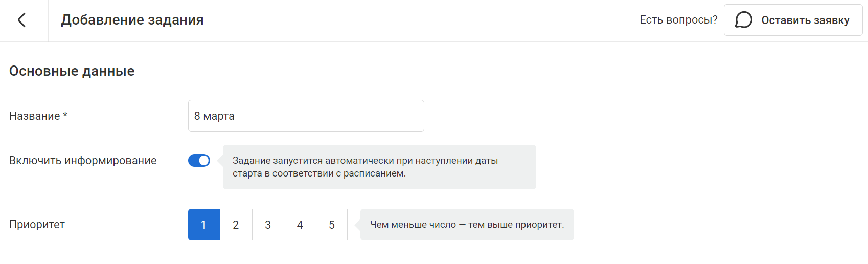The width and height of the screenshot is (868, 264).
Task: Click the chat bubble icon
Action: coord(743,20)
